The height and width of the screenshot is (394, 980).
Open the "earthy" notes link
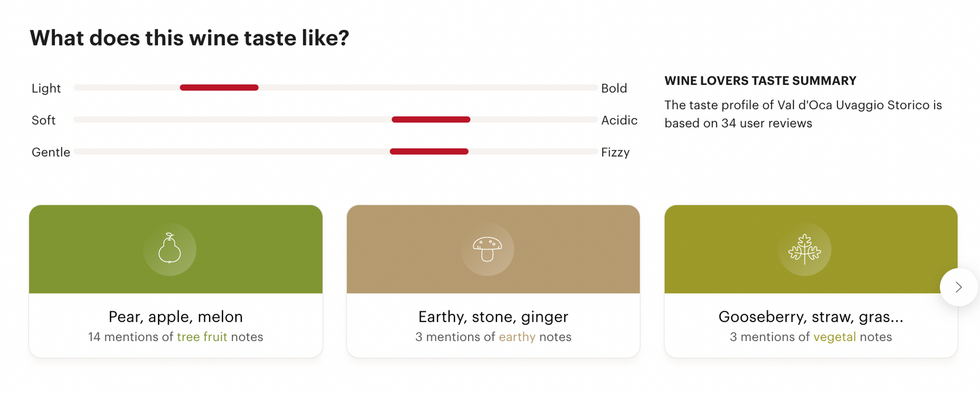pos(517,337)
